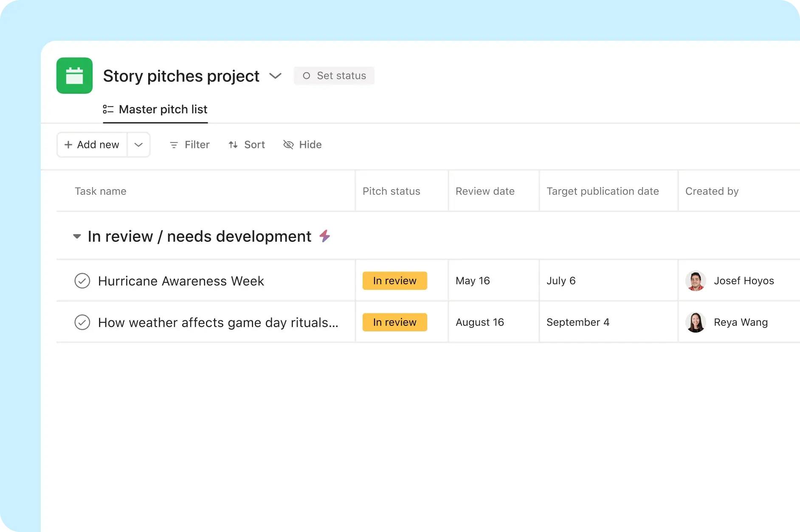Complete the game day rituals task
Image resolution: width=800 pixels, height=532 pixels.
tap(82, 322)
